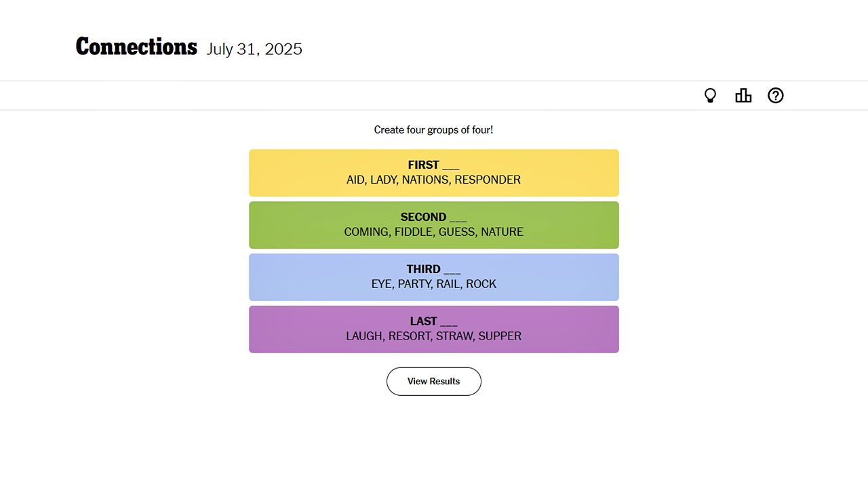The height and width of the screenshot is (488, 868).
Task: Click the Create four groups of four text
Action: pyautogui.click(x=433, y=129)
